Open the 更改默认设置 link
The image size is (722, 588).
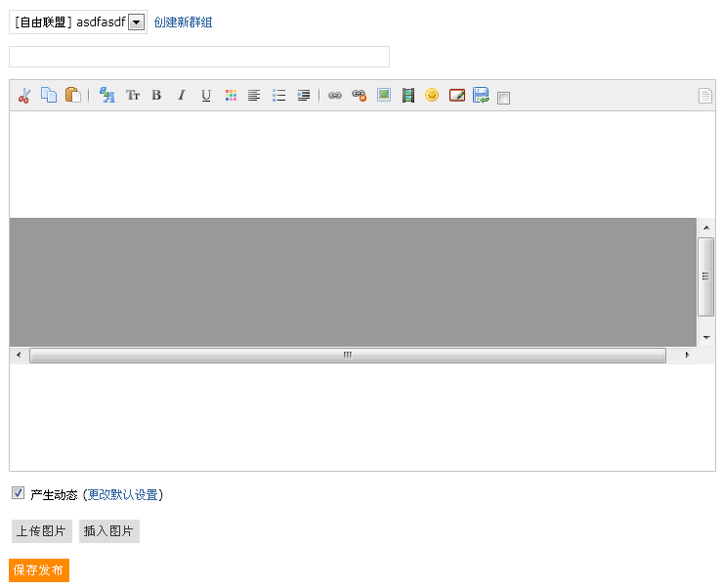point(122,495)
